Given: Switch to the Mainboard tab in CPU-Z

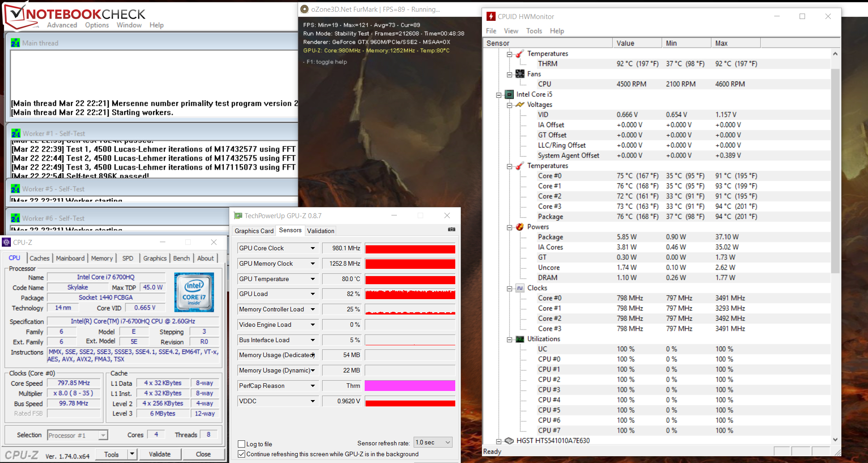Looking at the screenshot, I should 70,258.
